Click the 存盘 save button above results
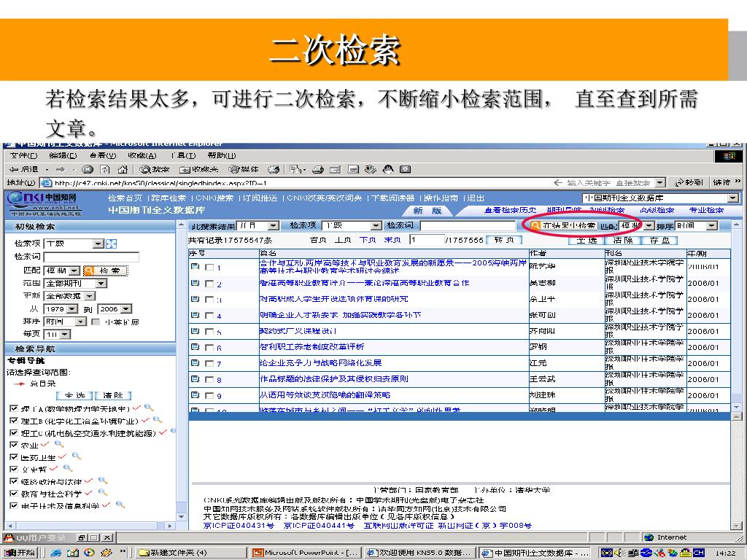The image size is (747, 560). pyautogui.click(x=659, y=241)
